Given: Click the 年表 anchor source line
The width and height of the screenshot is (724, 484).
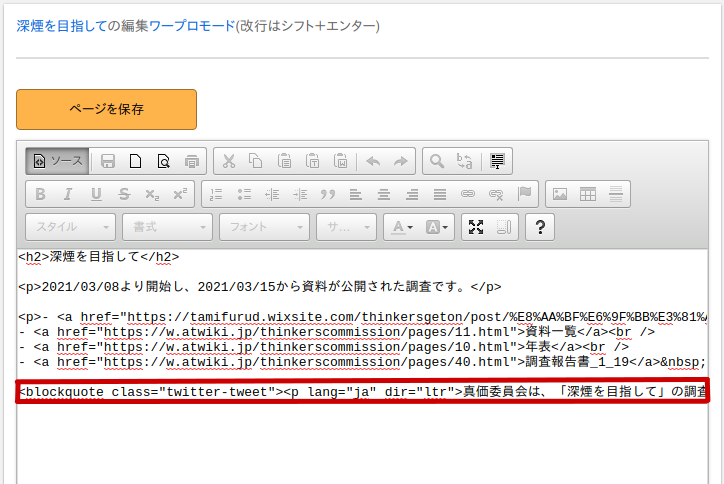Looking at the screenshot, I should 324,347.
